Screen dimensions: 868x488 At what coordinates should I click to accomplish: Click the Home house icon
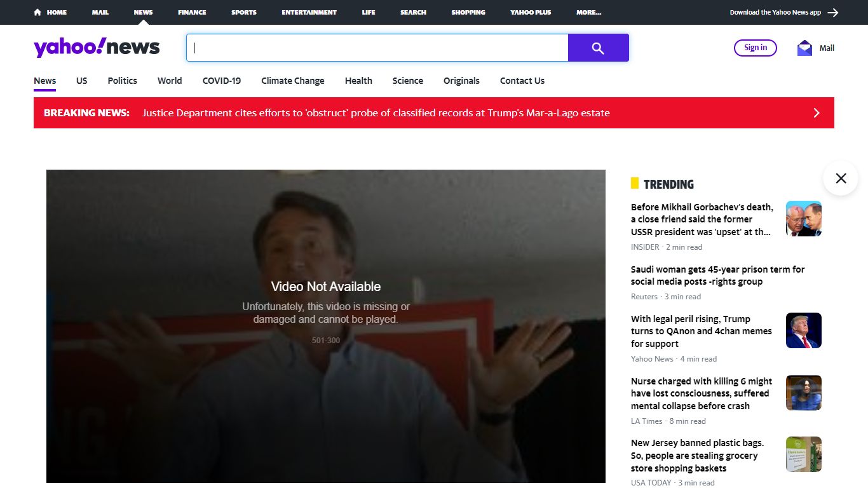point(37,12)
